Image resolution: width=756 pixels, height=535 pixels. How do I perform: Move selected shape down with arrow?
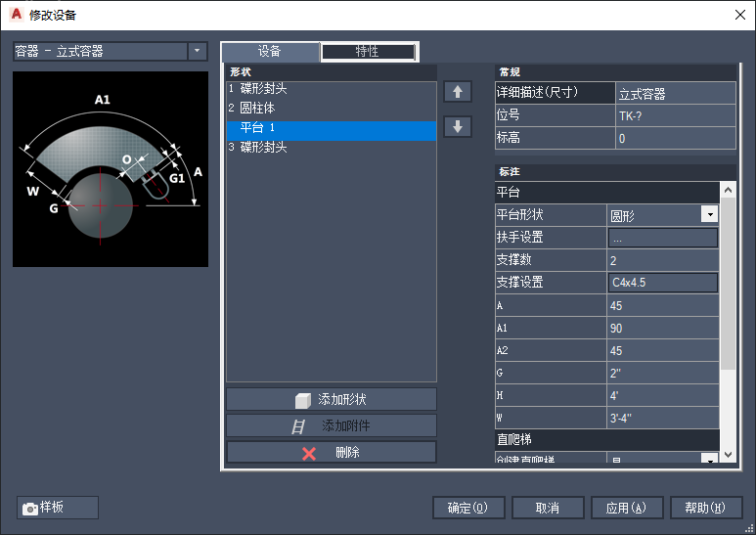pyautogui.click(x=458, y=127)
